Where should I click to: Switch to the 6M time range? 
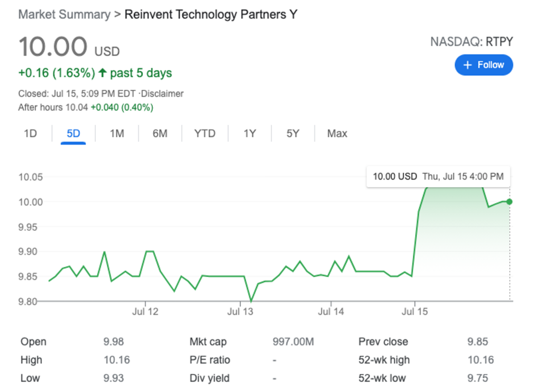[159, 133]
